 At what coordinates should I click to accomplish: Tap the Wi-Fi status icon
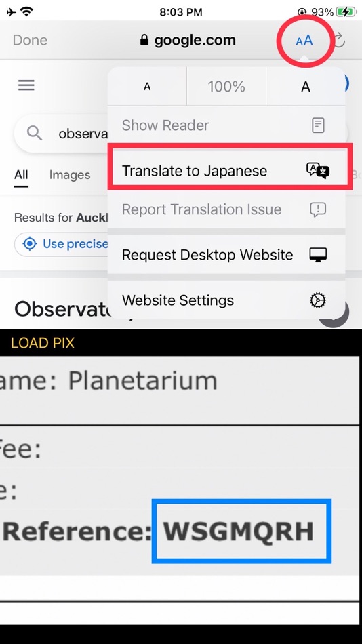point(26,12)
